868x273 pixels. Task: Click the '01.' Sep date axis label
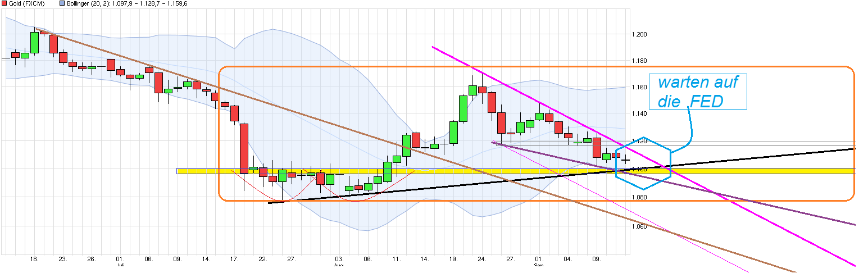[539, 260]
